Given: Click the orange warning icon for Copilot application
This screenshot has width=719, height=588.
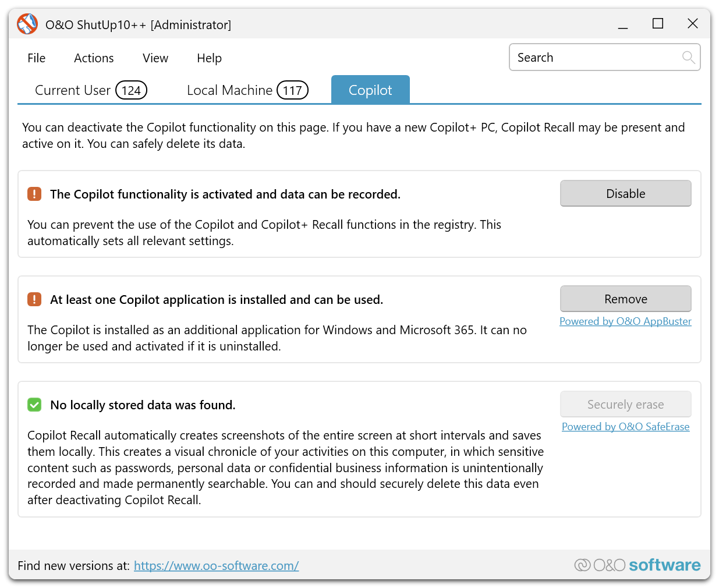Looking at the screenshot, I should [x=34, y=299].
